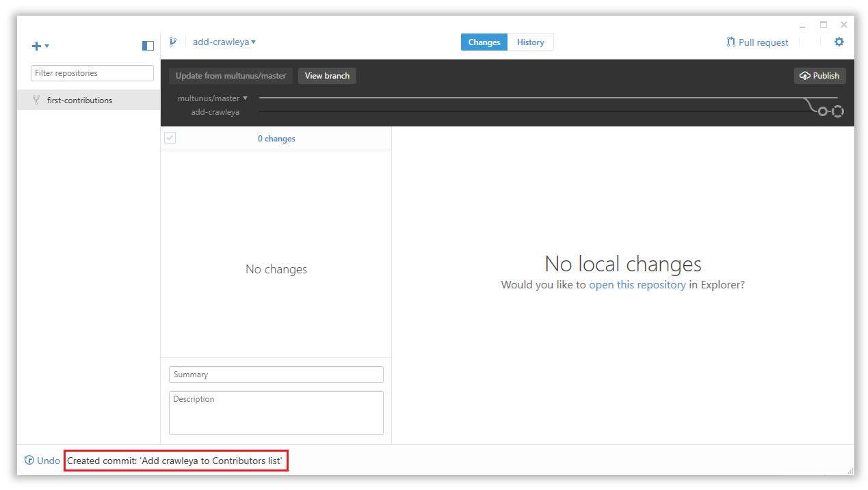Image resolution: width=868 pixels, height=490 pixels.
Task: Follow the open this repository link
Action: pos(637,285)
